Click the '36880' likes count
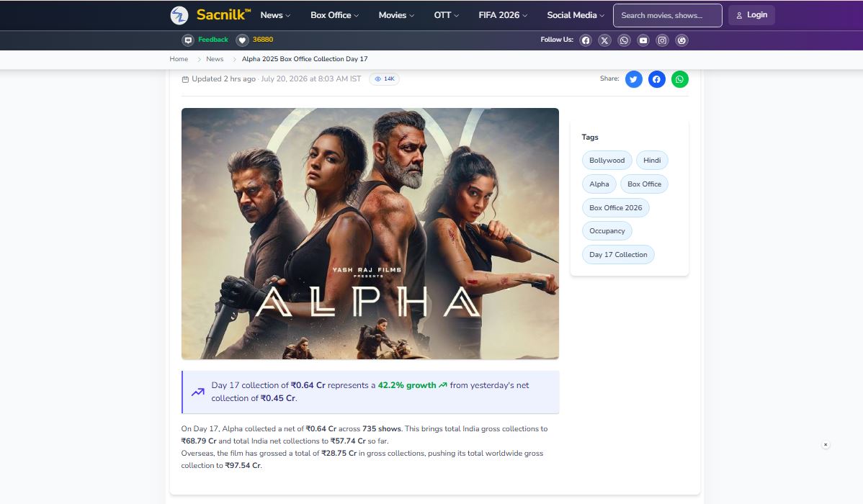Viewport: 863px width, 504px height. pos(263,40)
